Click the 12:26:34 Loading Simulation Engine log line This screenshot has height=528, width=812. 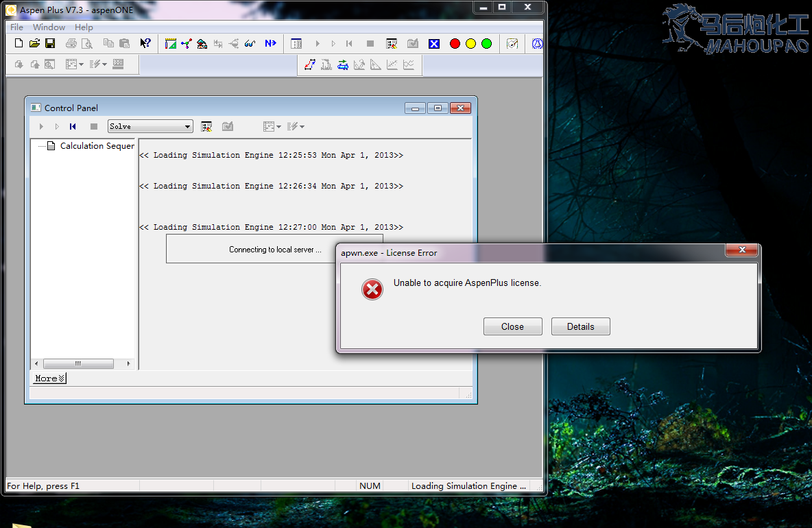[272, 187]
